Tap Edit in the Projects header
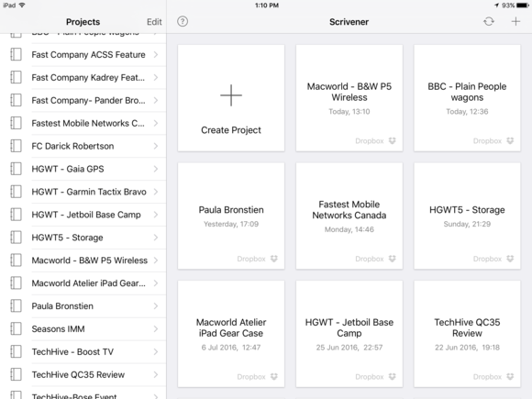The width and height of the screenshot is (532, 399). point(154,22)
